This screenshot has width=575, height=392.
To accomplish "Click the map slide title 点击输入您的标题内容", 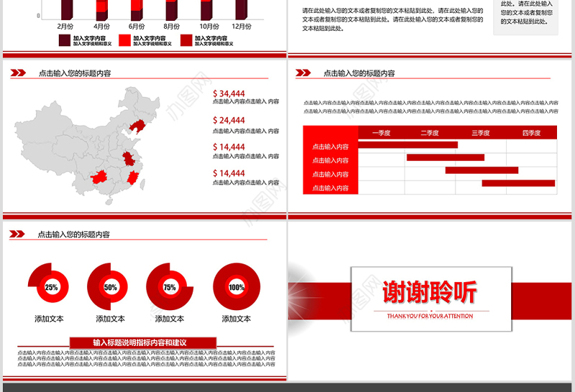I will [75, 73].
